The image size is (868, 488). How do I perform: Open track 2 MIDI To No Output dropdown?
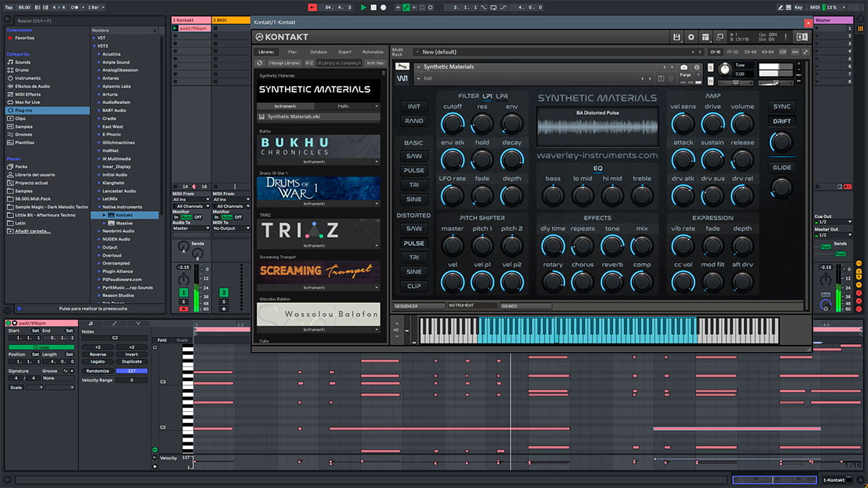[231, 228]
